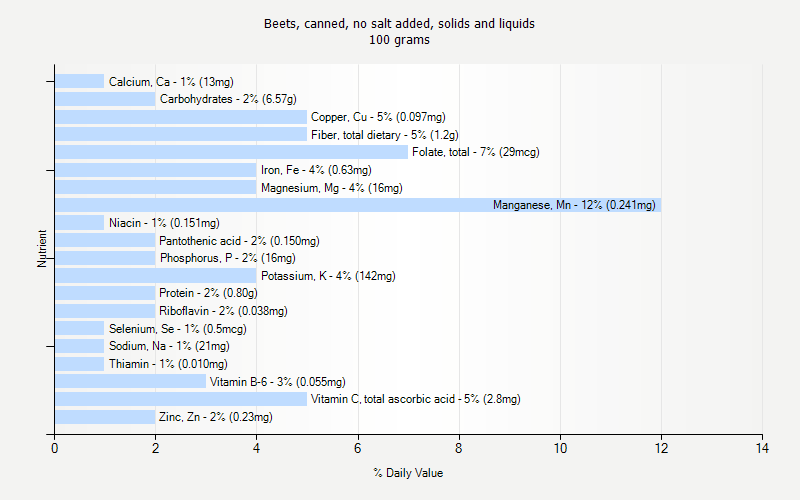Select the Thiamin - 1% (0.010mg) label
The width and height of the screenshot is (800, 500).
click(x=168, y=364)
